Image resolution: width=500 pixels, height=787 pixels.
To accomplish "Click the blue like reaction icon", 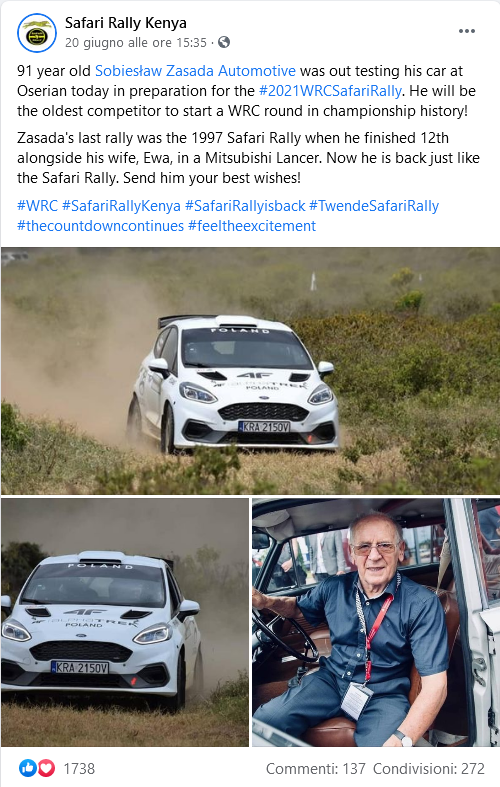I will (x=28, y=768).
